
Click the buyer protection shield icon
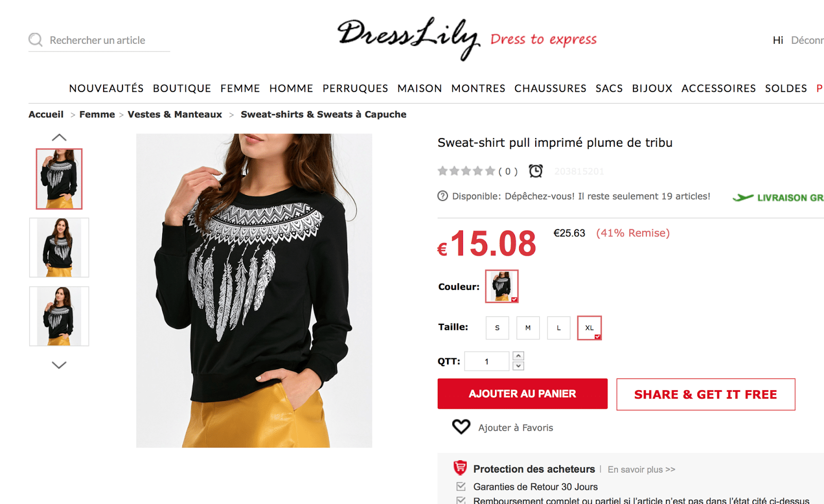[x=460, y=467]
